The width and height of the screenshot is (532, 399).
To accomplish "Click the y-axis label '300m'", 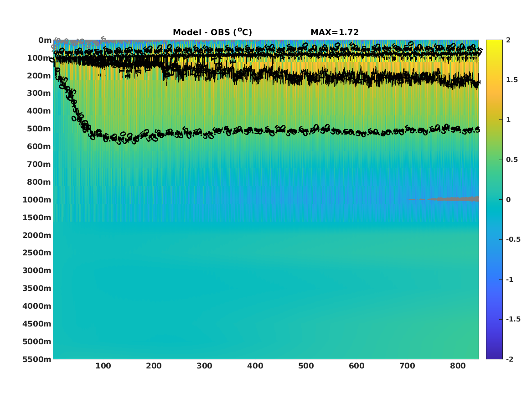I will coord(39,93).
